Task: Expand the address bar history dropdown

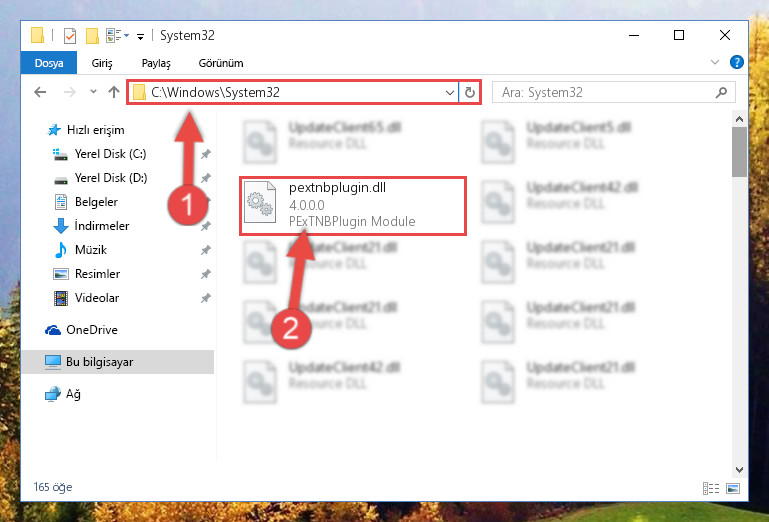Action: coord(449,92)
